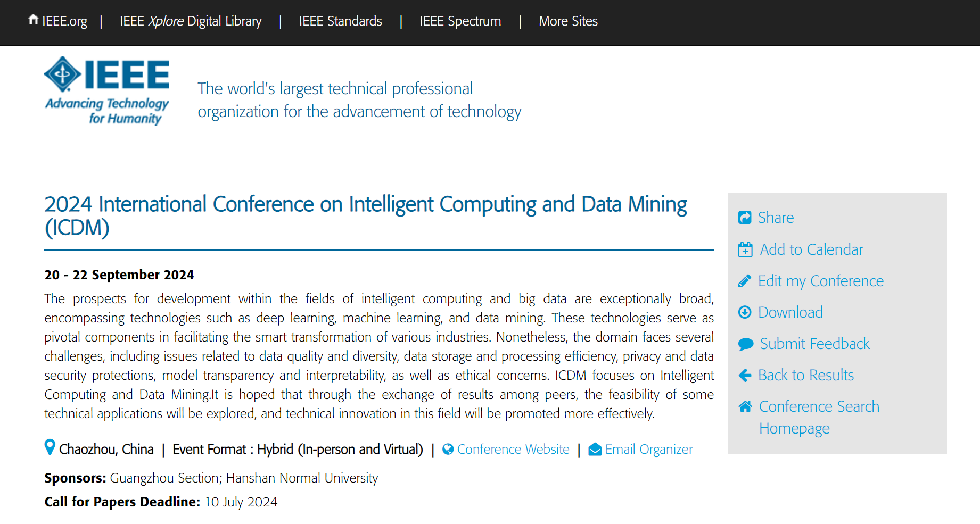The image size is (980, 524).
Task: Click the Add to Calendar icon
Action: (745, 249)
